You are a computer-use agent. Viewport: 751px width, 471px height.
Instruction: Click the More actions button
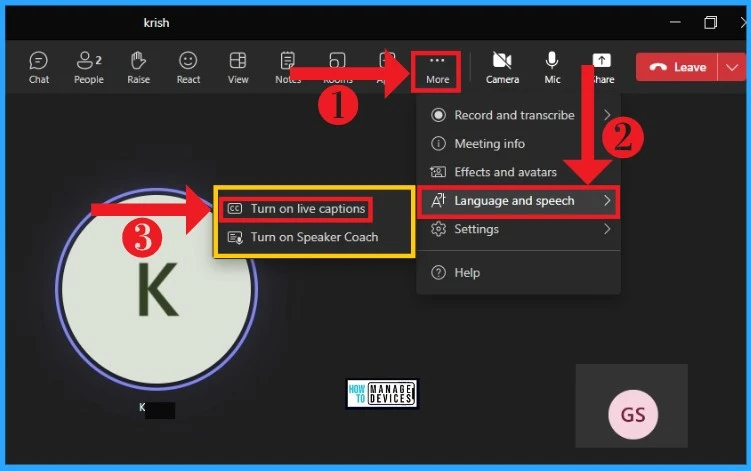(x=437, y=70)
